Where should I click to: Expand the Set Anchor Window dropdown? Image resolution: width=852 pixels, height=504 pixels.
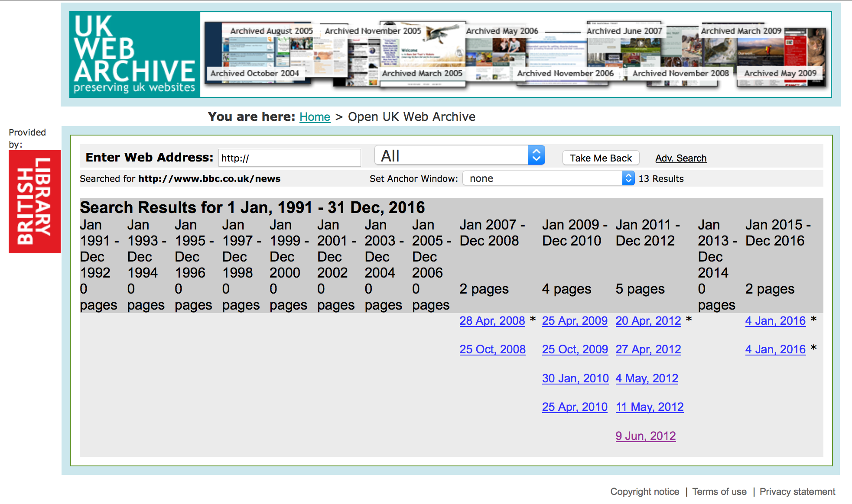point(549,178)
